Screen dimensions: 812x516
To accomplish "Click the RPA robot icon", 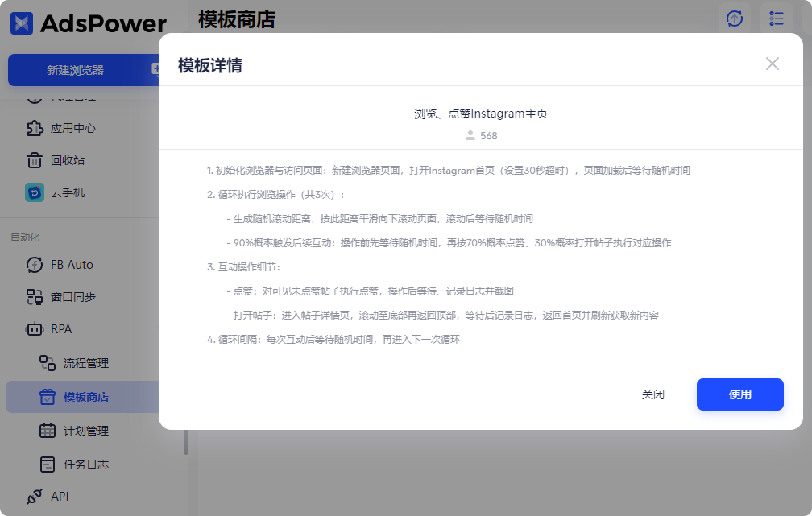I will pyautogui.click(x=35, y=329).
